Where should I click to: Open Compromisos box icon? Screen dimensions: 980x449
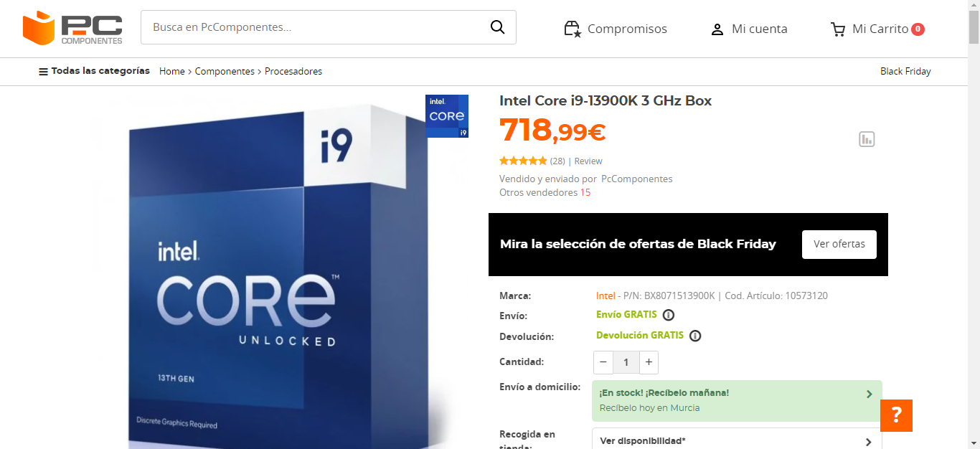click(572, 29)
